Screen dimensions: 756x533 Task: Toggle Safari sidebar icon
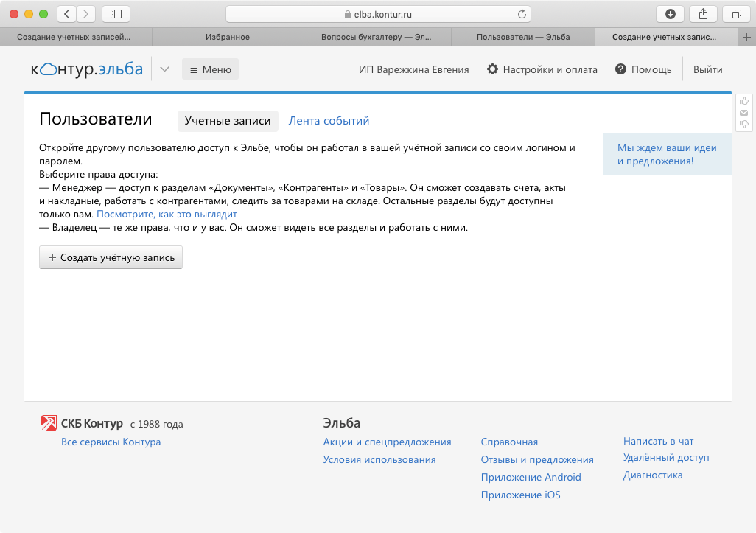pyautogui.click(x=116, y=14)
